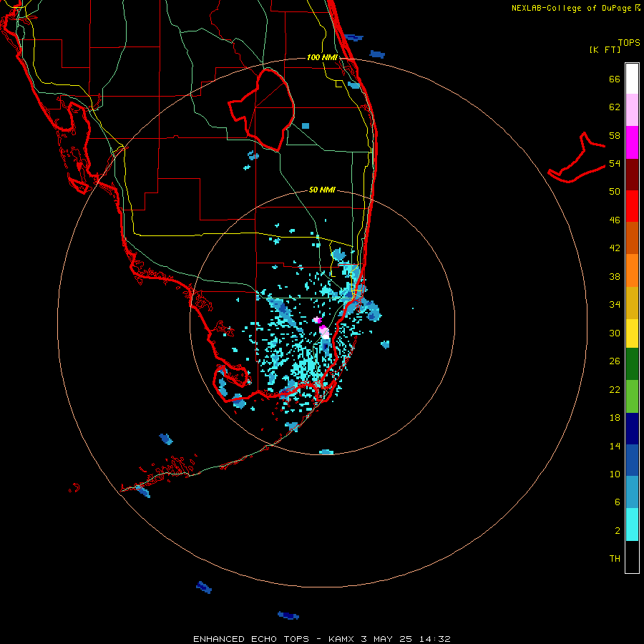
Task: Click the 2 legend value
Action: coord(618,531)
